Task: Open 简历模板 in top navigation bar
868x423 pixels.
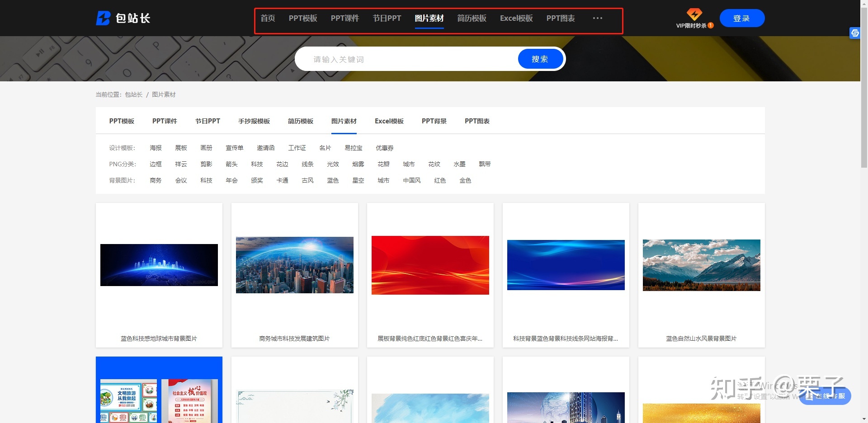Action: tap(472, 18)
